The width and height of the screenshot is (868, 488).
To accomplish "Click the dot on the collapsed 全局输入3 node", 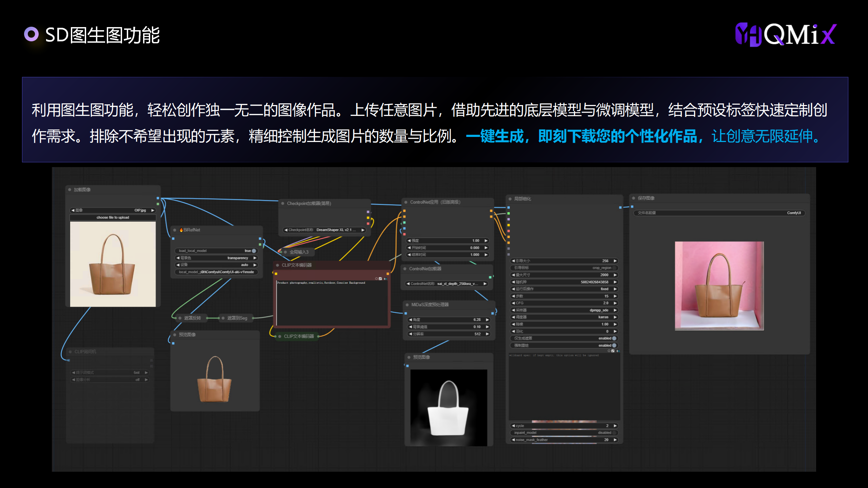I will pos(285,252).
